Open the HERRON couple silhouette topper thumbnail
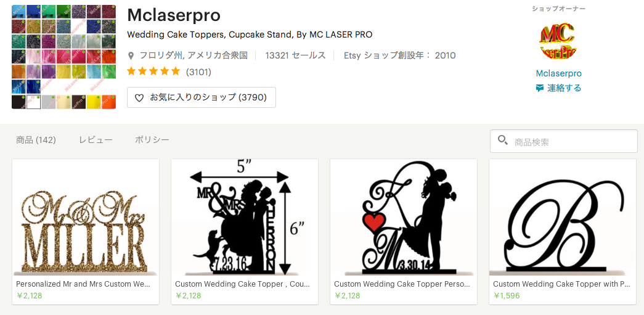The width and height of the screenshot is (644, 315). click(245, 217)
